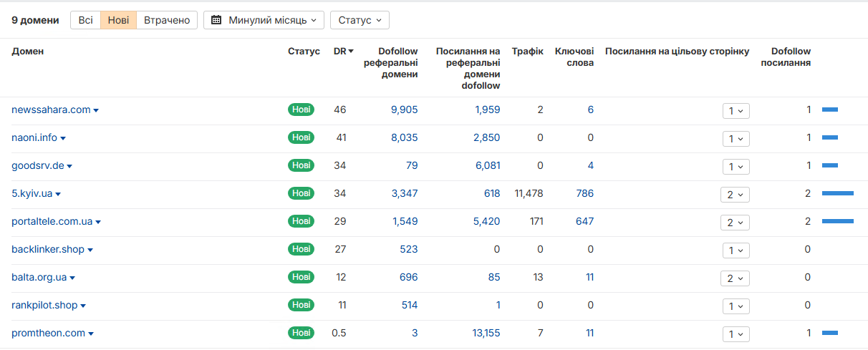The image size is (868, 350).
Task: Click 13,155 linked domains value
Action: pos(485,333)
